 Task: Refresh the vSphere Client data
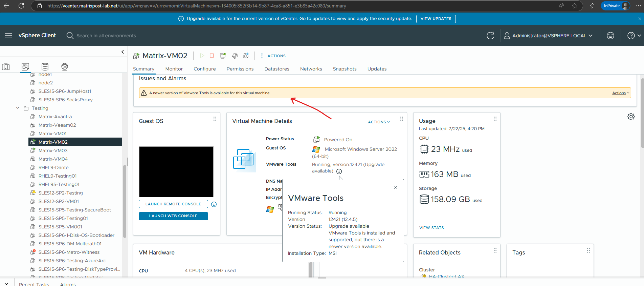tap(490, 36)
